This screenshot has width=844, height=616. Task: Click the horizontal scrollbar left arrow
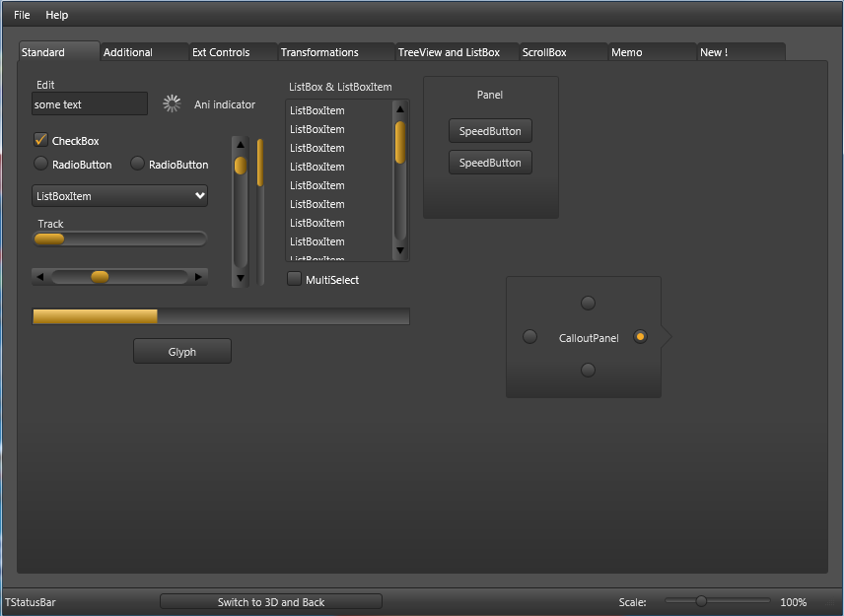(39, 277)
